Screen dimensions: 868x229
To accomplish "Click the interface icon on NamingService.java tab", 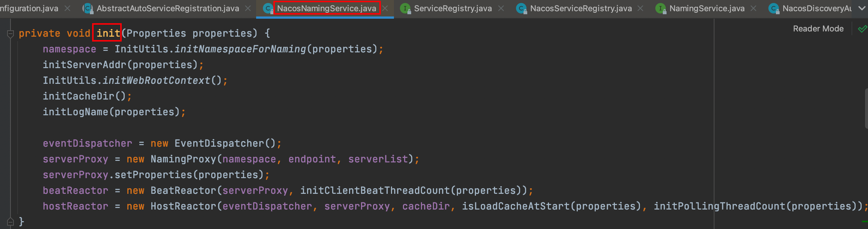I will (661, 8).
